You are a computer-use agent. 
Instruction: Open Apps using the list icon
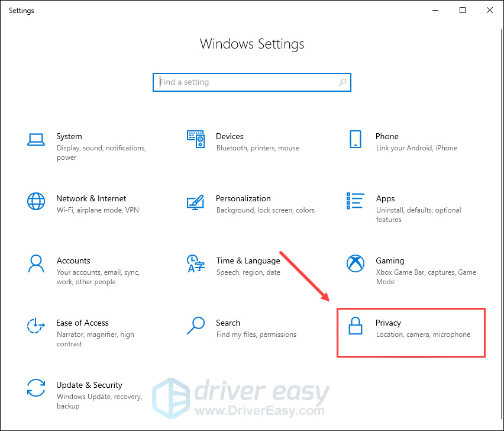355,201
